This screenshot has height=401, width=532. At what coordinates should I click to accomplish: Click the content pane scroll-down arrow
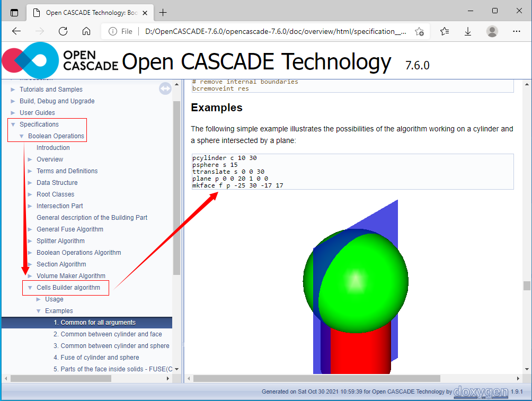pyautogui.click(x=527, y=369)
